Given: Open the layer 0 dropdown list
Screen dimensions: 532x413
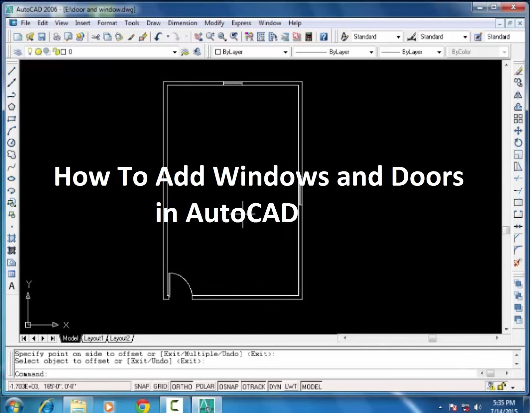Looking at the screenshot, I should click(x=175, y=52).
